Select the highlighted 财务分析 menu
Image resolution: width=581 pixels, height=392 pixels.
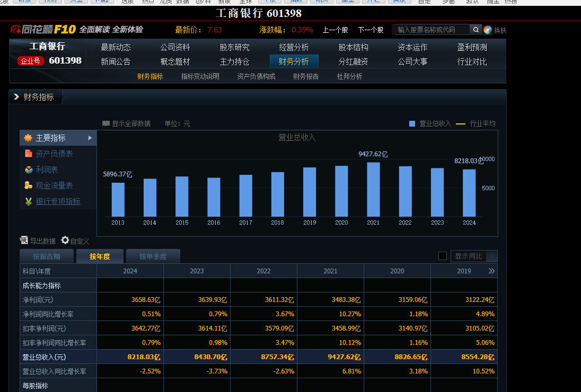point(294,61)
